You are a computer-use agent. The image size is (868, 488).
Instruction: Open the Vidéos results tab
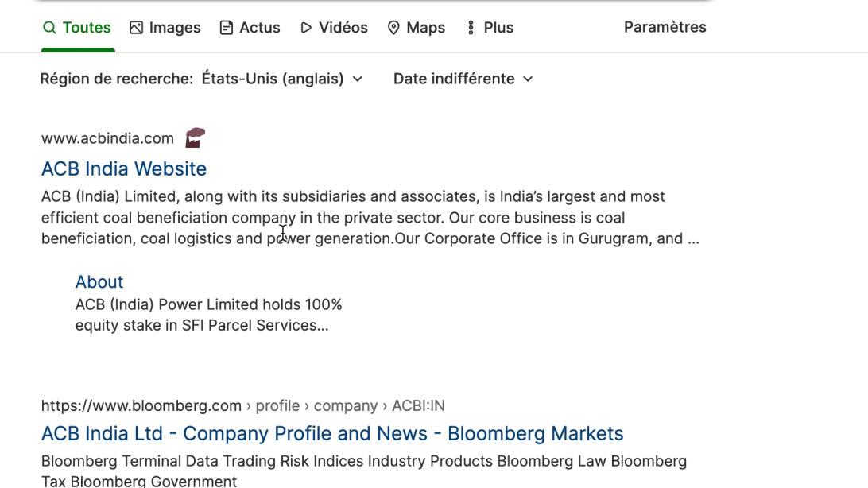click(343, 28)
